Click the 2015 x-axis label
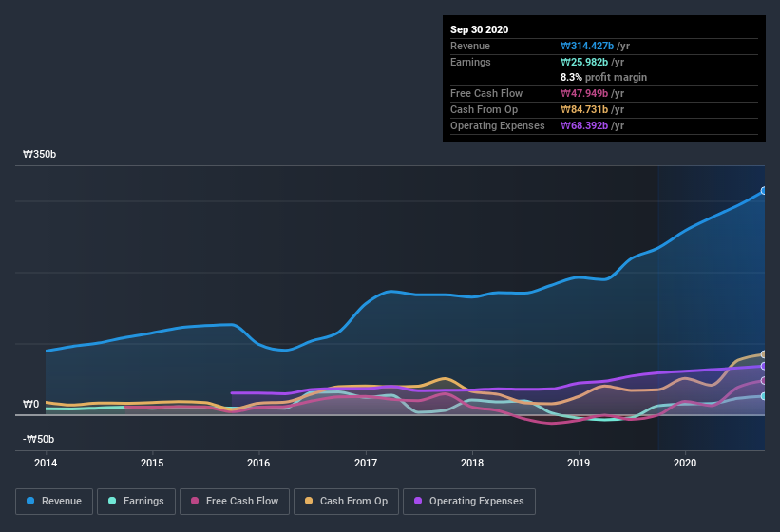 point(152,463)
